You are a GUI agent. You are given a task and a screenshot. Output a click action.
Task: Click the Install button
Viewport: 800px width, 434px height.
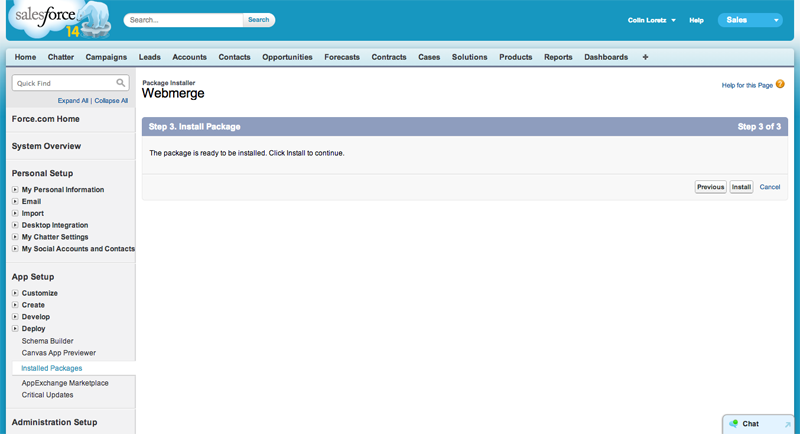coord(741,187)
